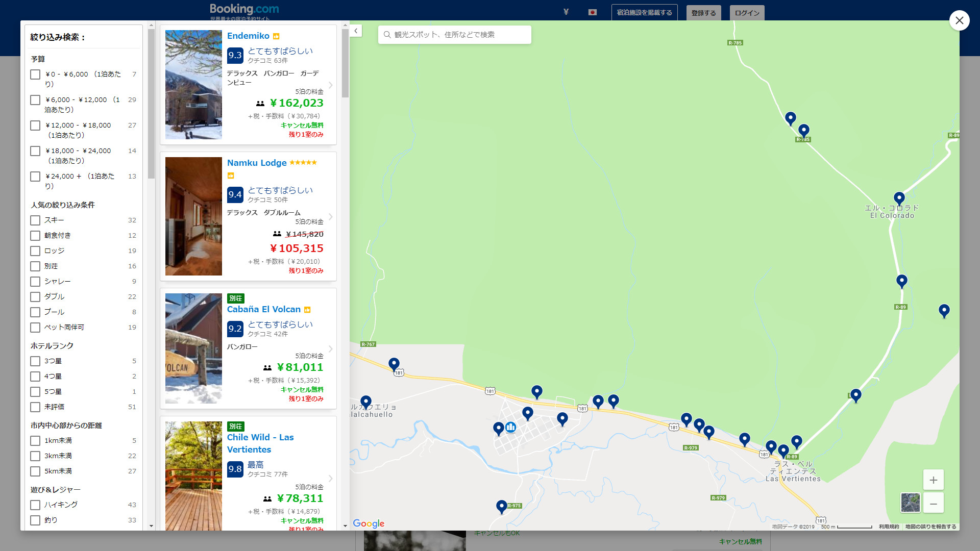Viewport: 980px width, 551px height.
Task: Click the Endemiko property photo thumbnail
Action: point(193,85)
